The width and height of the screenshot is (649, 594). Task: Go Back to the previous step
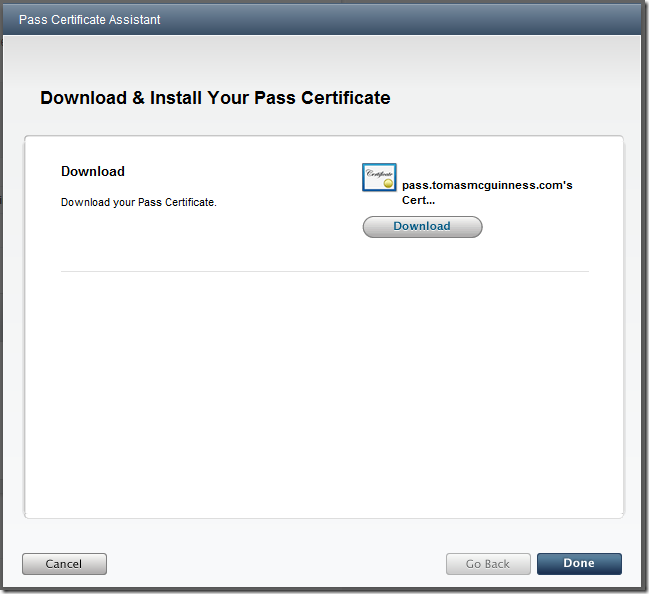[488, 564]
